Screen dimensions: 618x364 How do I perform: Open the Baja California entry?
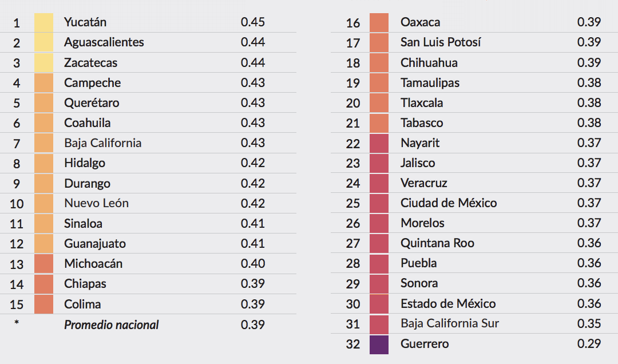point(102,143)
